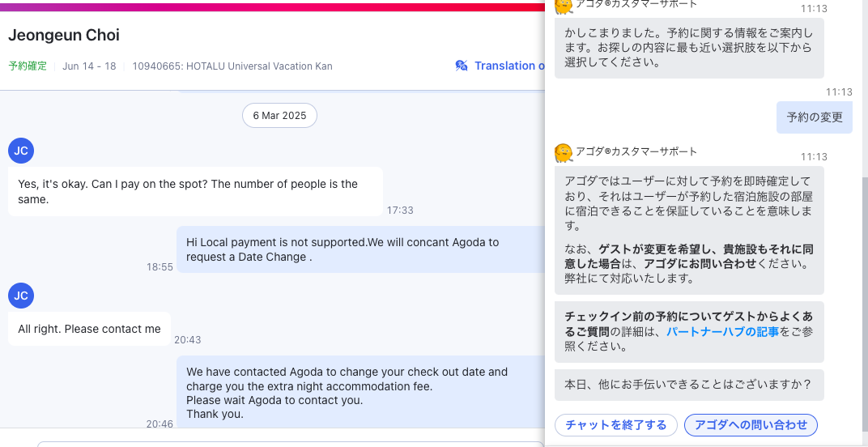Click the JC avatar above "Yes, it's okay" message
Screen dimensions: 868x447
(21, 151)
